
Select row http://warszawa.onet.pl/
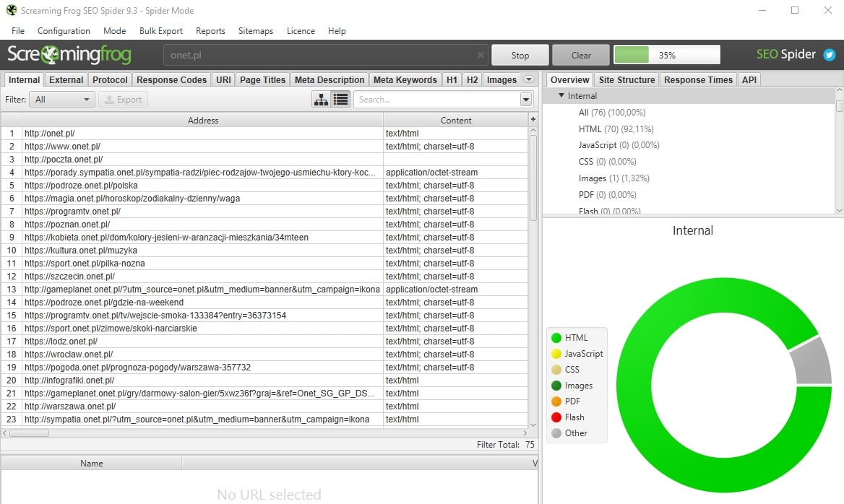point(264,406)
